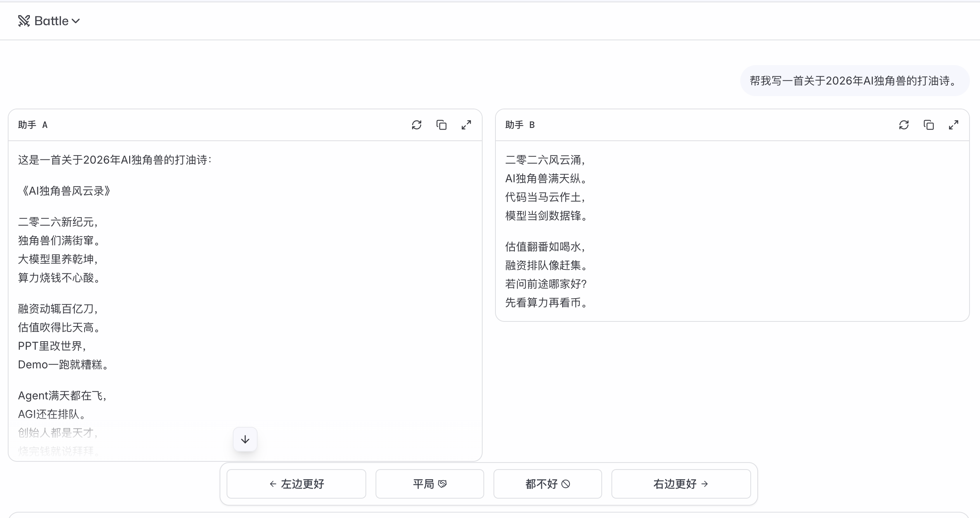The width and height of the screenshot is (980, 518).
Task: Click the scroll-down arrow in Assistant A
Action: pos(245,439)
